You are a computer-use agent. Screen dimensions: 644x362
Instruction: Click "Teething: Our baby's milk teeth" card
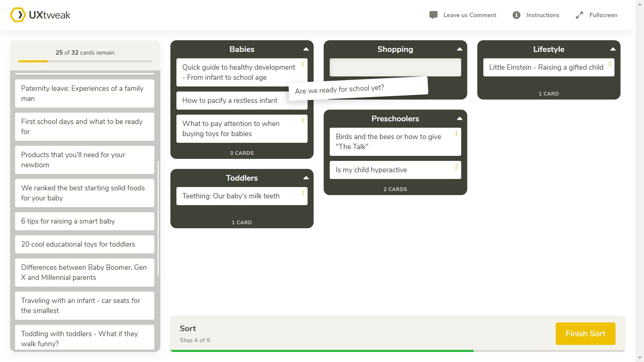[x=242, y=196]
